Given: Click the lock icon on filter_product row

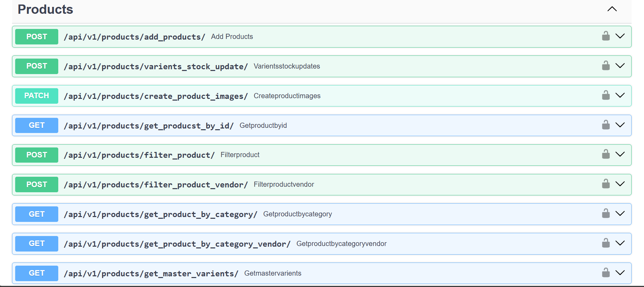Looking at the screenshot, I should 606,154.
